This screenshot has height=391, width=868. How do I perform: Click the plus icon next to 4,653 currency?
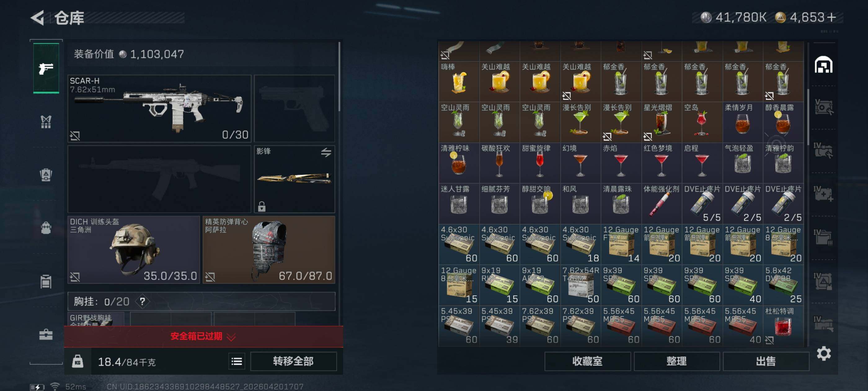click(x=831, y=17)
